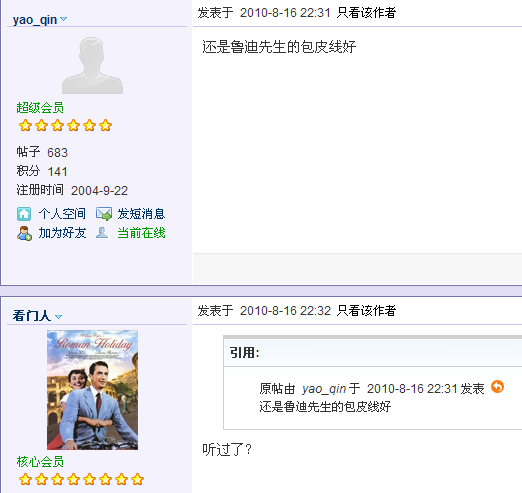Image resolution: width=522 pixels, height=493 pixels.
Task: Expand the dropdown arrow next to 看门人
Action: point(58,316)
